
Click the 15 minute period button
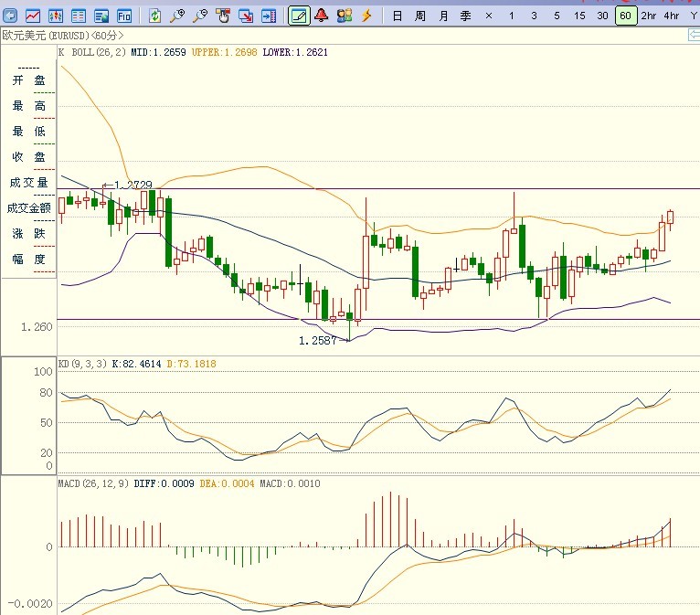(x=579, y=16)
